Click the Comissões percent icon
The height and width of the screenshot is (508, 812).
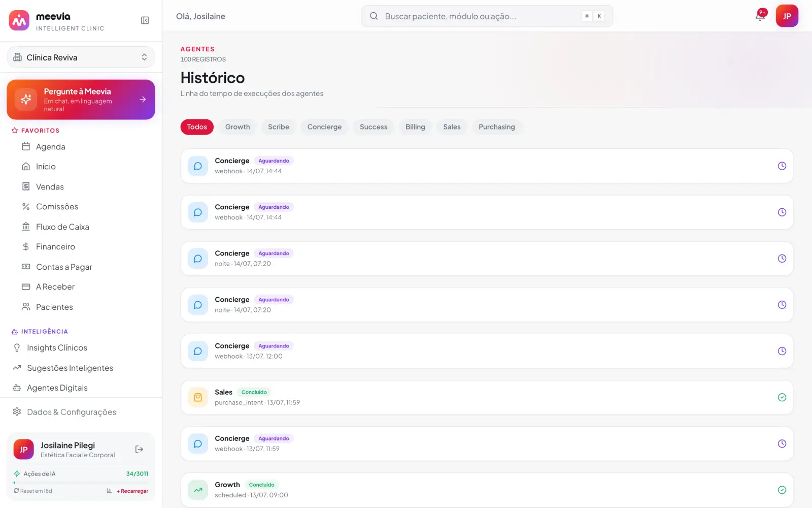pyautogui.click(x=26, y=207)
